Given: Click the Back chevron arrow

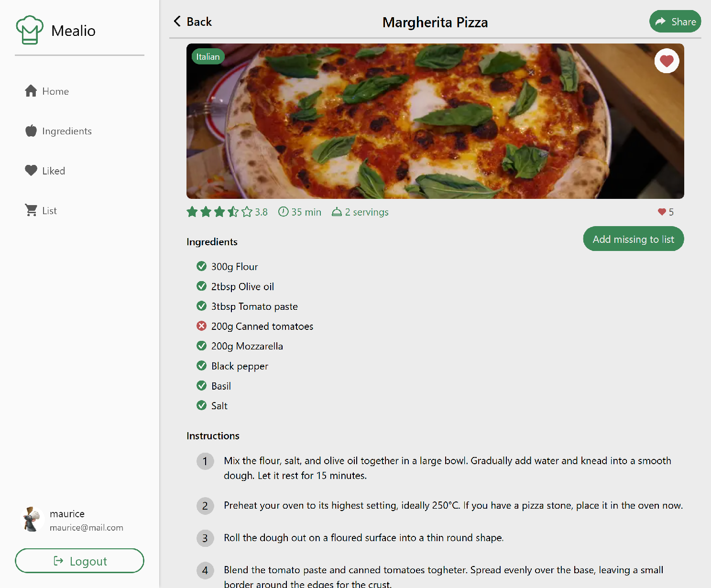Looking at the screenshot, I should click(x=177, y=22).
